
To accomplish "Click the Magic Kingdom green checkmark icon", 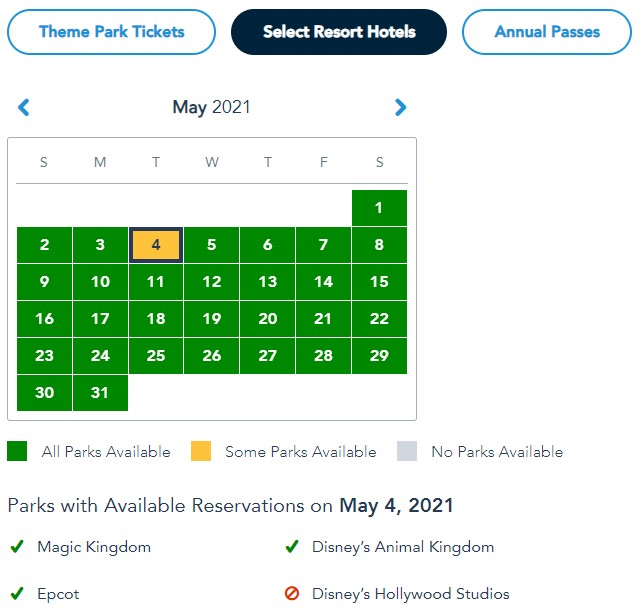I will (17, 547).
